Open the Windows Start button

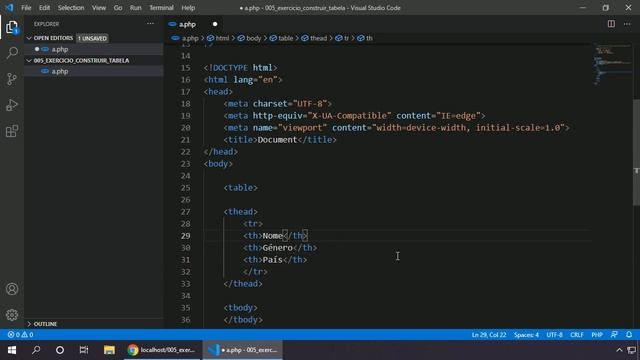12,350
